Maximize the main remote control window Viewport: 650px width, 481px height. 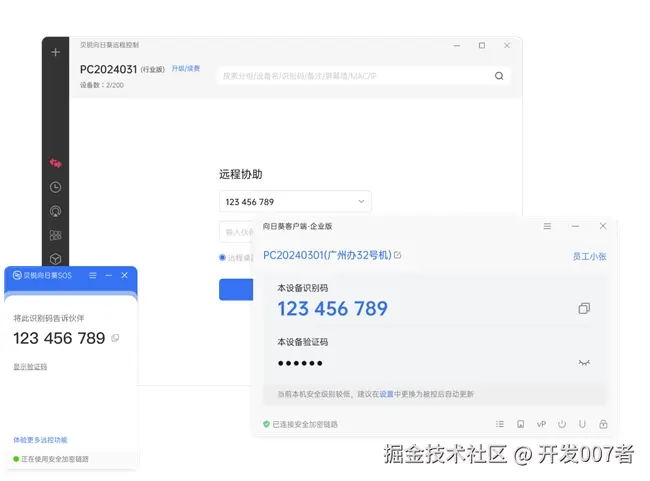click(482, 46)
